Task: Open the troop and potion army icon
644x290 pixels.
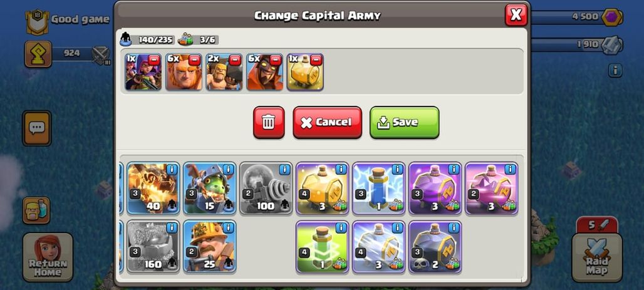Action: 36,210
